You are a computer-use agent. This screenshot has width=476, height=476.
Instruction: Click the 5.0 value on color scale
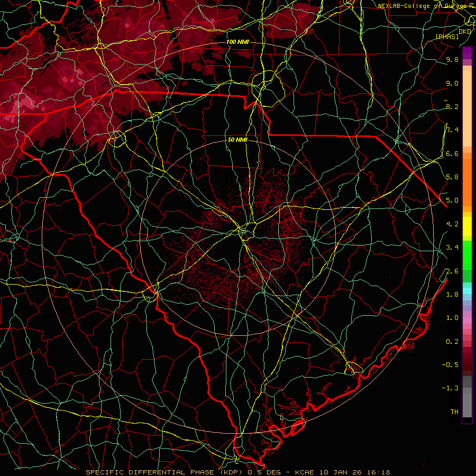point(452,200)
